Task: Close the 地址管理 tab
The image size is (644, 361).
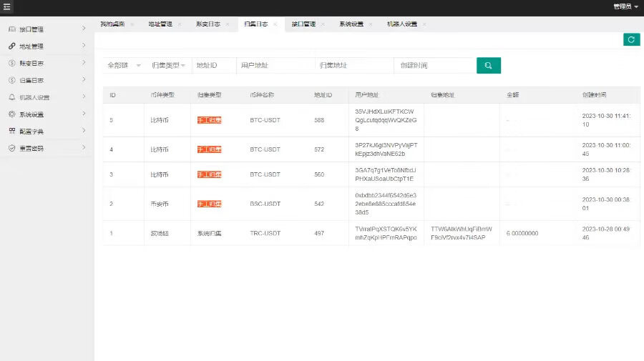Action: pos(179,24)
